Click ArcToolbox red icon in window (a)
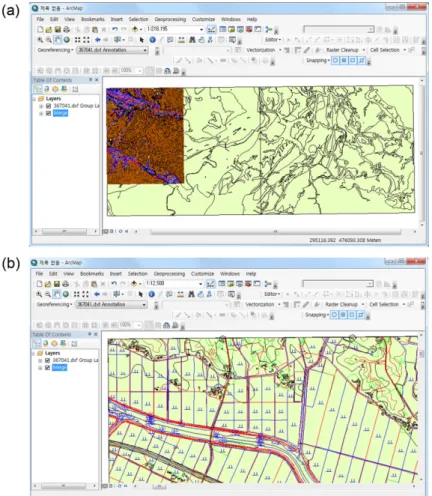Viewport: 432px width, 496px height. 249,29
